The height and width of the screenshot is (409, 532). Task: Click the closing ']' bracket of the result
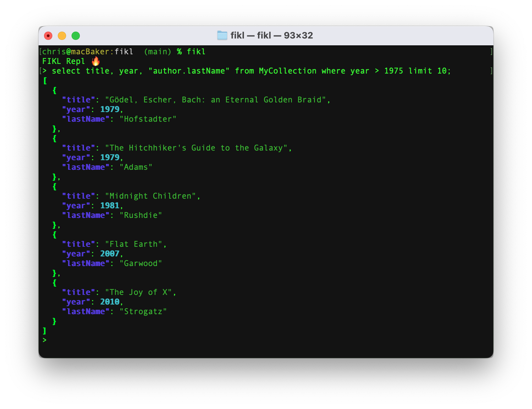[44, 331]
